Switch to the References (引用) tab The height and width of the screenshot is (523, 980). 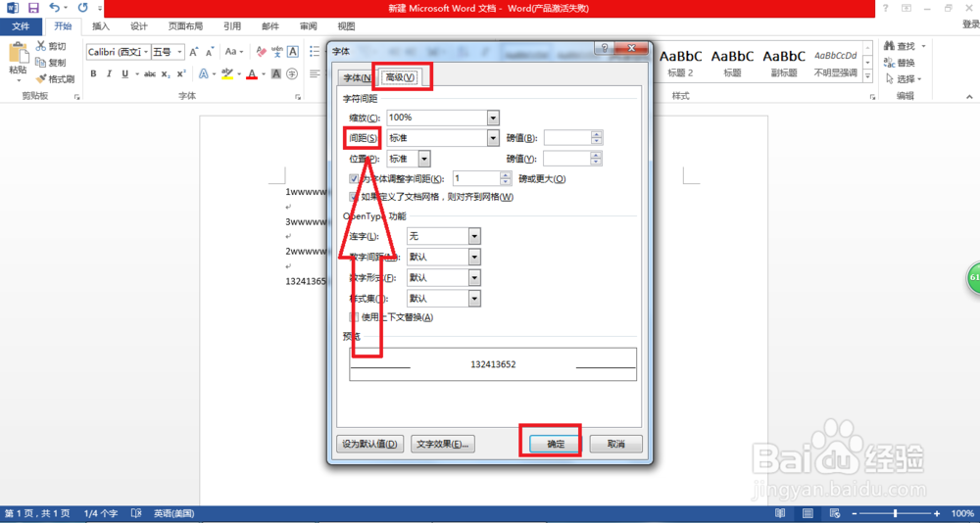pos(232,26)
